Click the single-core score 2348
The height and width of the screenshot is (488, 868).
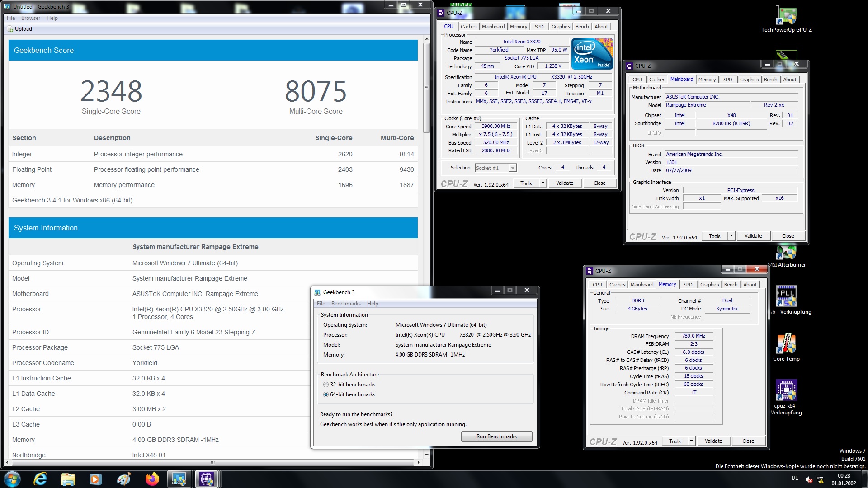pos(111,91)
